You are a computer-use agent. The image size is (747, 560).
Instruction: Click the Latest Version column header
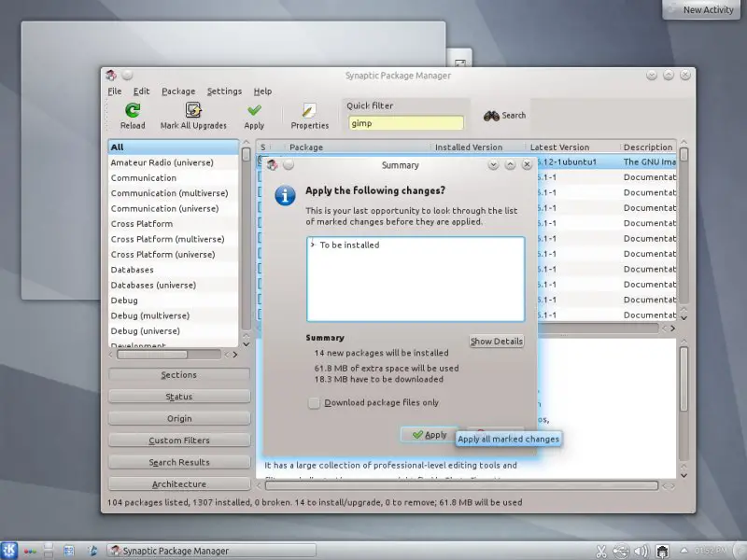[559, 147]
